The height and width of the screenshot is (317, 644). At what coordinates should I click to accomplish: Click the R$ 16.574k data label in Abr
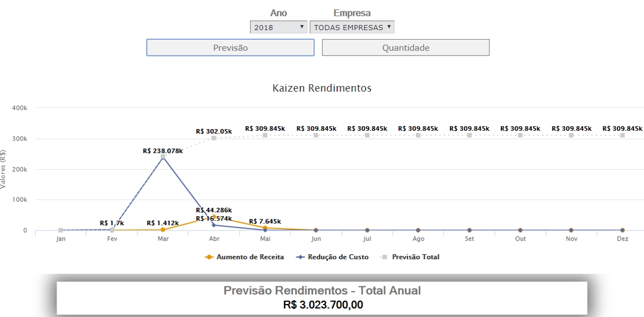[213, 219]
